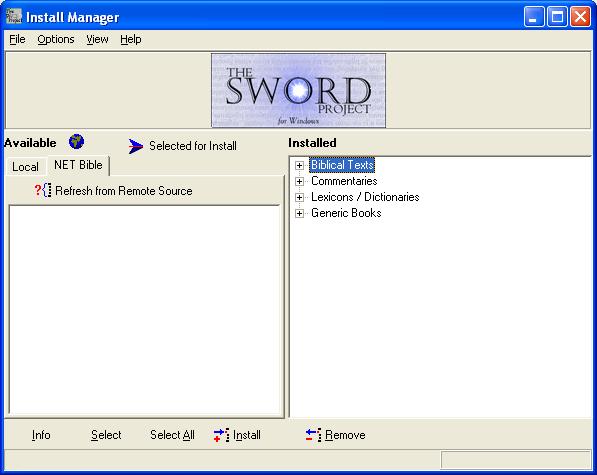Open the Options menu
This screenshot has height=475, width=597.
click(x=56, y=39)
